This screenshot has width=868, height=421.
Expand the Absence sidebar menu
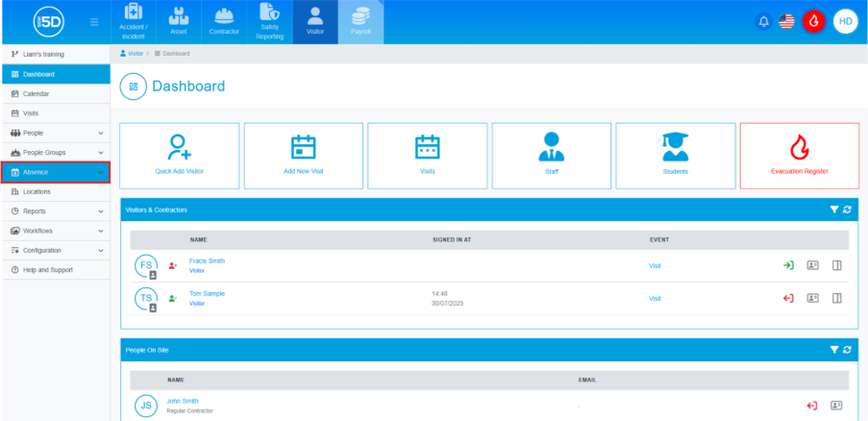point(56,172)
